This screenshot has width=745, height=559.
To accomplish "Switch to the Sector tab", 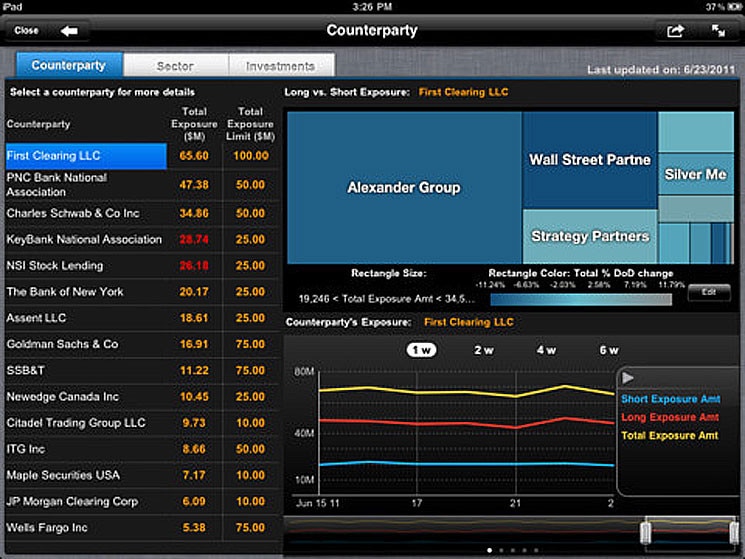I will [175, 66].
